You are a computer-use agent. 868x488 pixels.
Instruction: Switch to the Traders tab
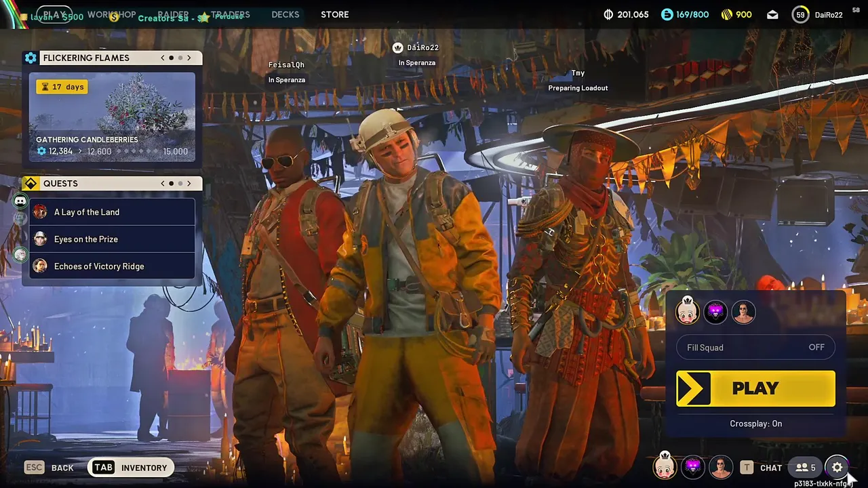(230, 14)
